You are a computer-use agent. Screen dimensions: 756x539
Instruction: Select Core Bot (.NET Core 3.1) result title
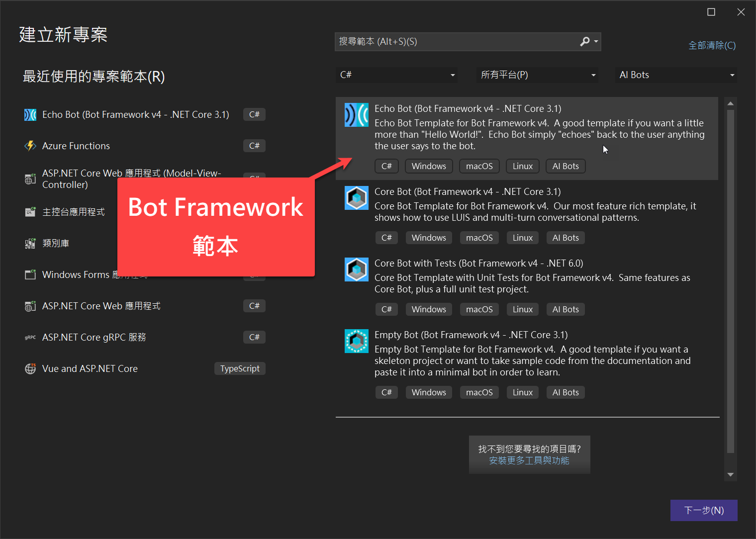pyautogui.click(x=468, y=192)
